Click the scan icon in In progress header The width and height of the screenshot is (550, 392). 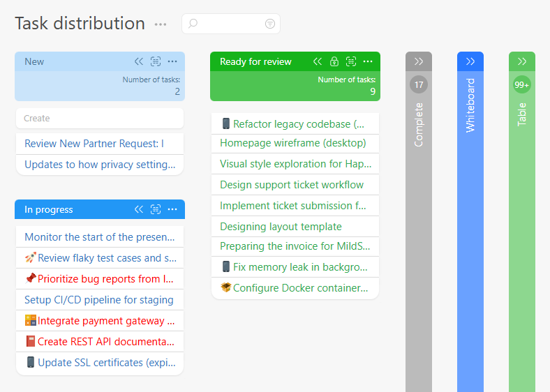156,209
